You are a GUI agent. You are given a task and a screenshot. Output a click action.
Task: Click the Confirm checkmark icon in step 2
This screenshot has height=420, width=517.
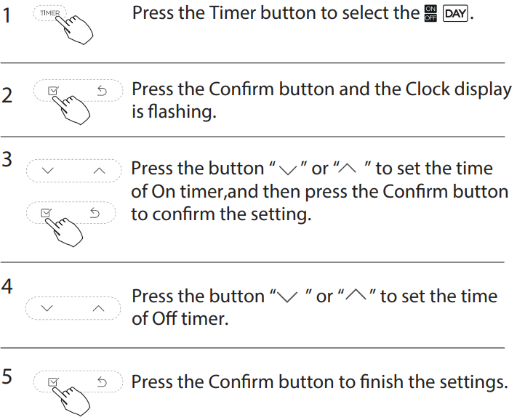click(x=53, y=91)
